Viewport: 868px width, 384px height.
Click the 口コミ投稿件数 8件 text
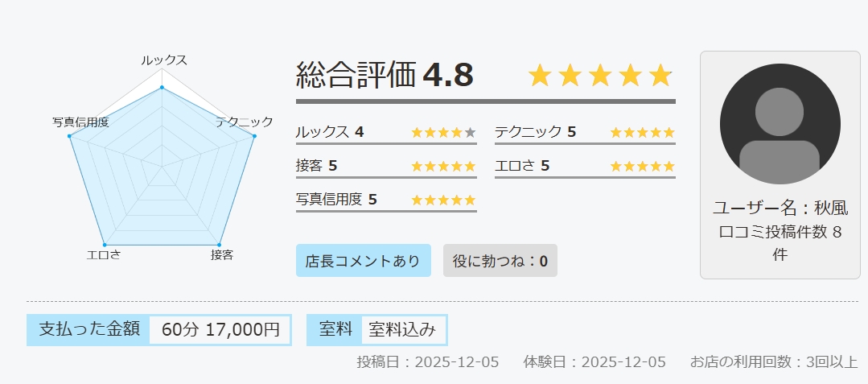click(x=780, y=243)
